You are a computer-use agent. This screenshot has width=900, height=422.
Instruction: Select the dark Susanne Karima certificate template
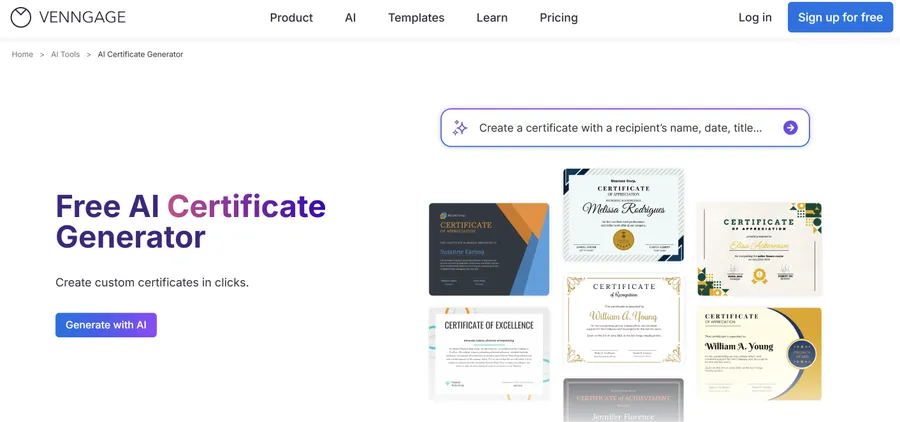tap(489, 249)
